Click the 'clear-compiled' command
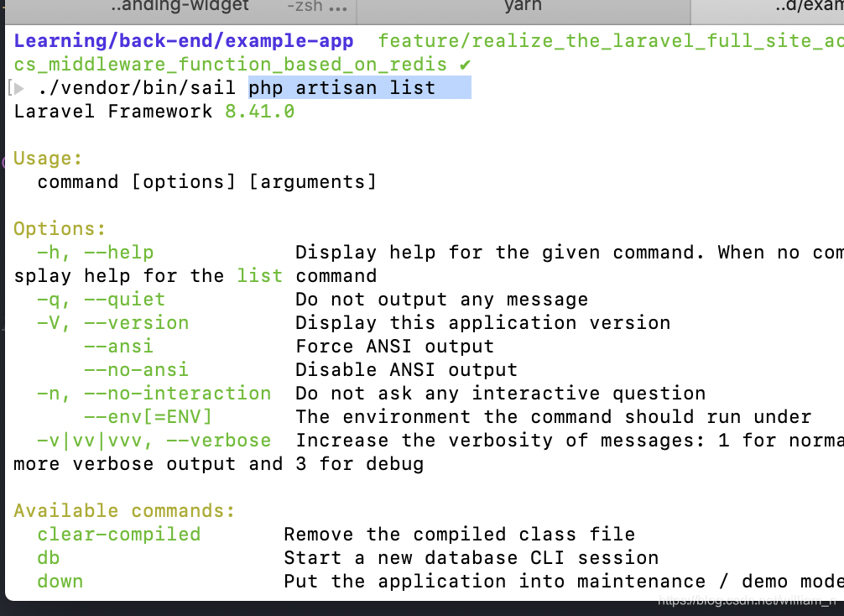The image size is (844, 616). tap(119, 535)
